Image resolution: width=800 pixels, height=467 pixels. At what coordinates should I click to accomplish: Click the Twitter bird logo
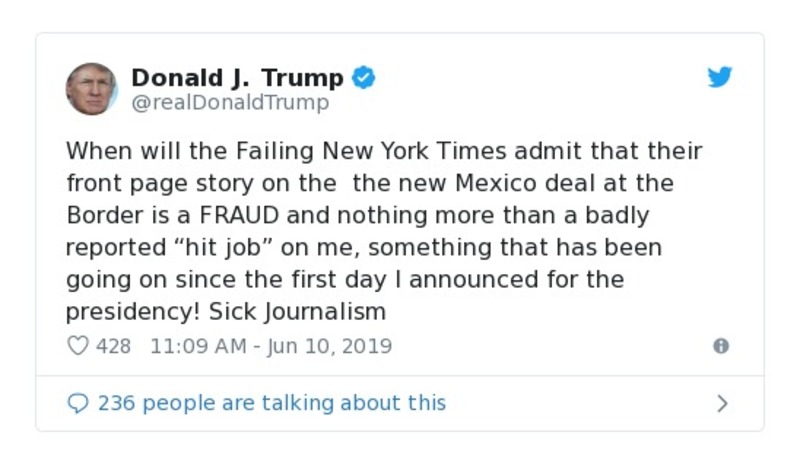720,78
